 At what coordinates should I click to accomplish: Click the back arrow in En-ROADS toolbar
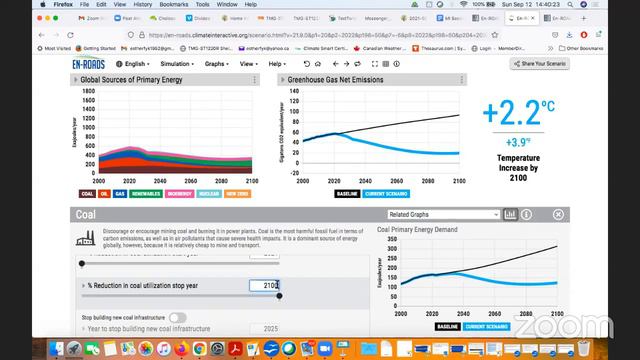coord(336,64)
